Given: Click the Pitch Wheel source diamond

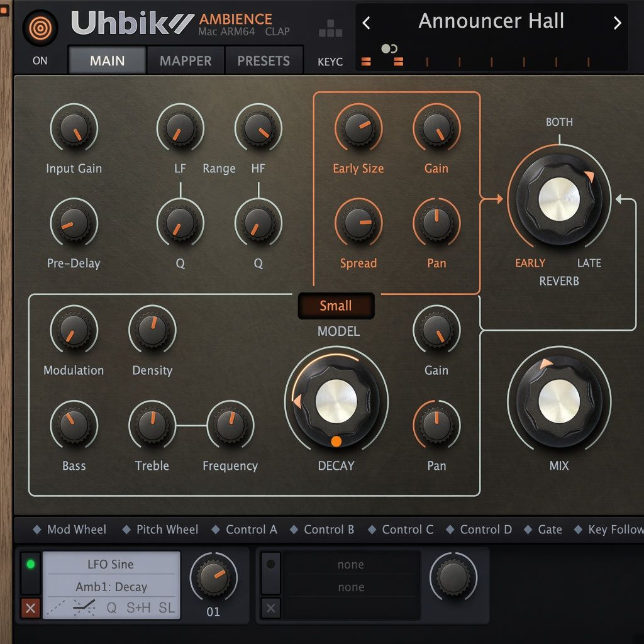Looking at the screenshot, I should coord(126,530).
